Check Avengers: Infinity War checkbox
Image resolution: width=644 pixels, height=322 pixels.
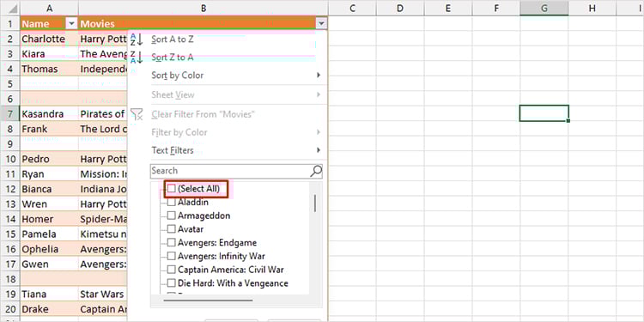point(172,256)
